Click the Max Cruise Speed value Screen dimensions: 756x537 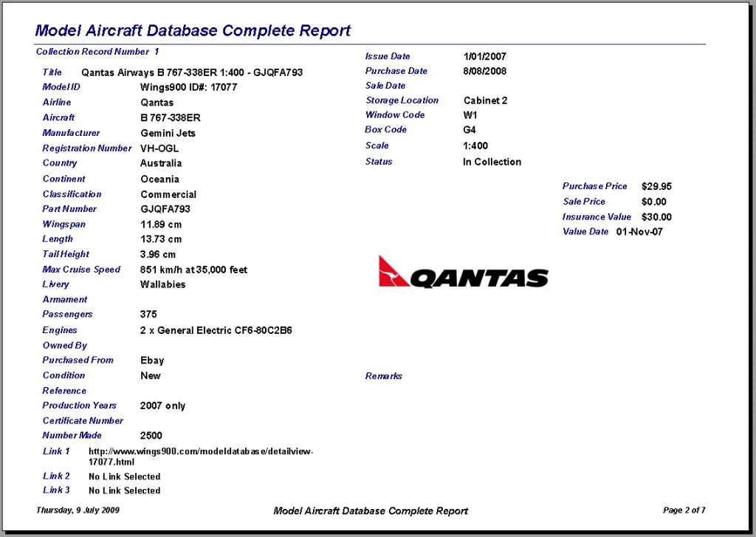click(x=193, y=270)
